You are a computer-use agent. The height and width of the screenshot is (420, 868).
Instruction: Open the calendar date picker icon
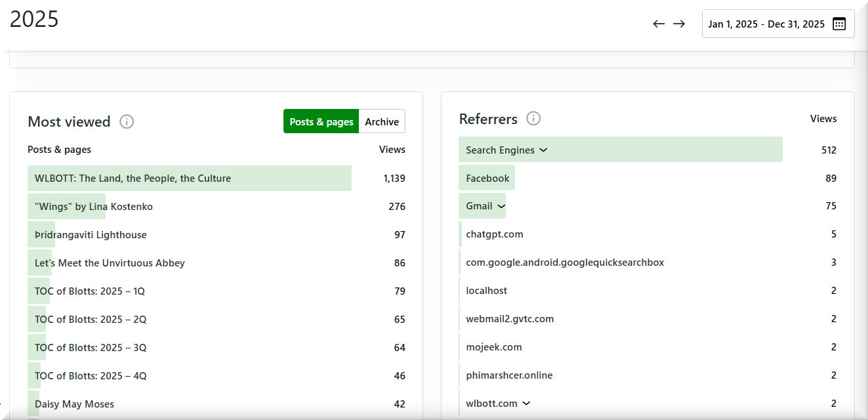(x=838, y=24)
